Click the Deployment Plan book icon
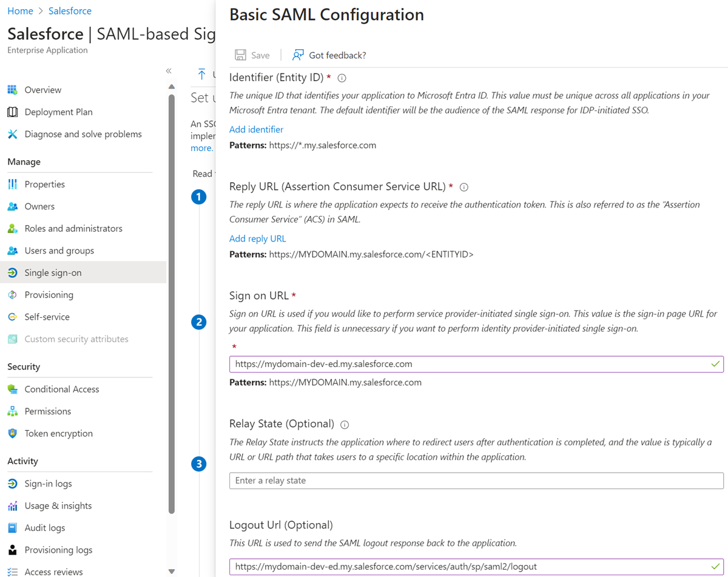 12,112
